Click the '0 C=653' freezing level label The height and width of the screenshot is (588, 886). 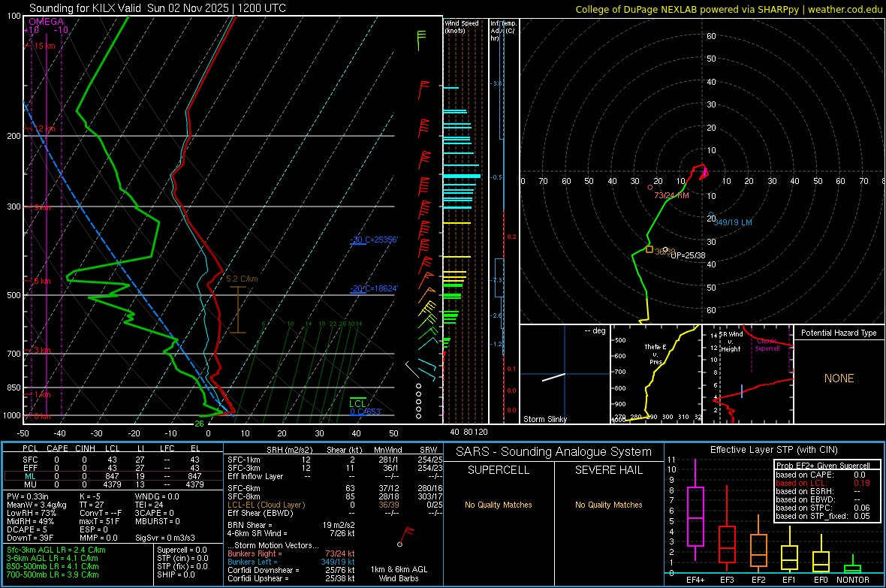[x=365, y=412]
